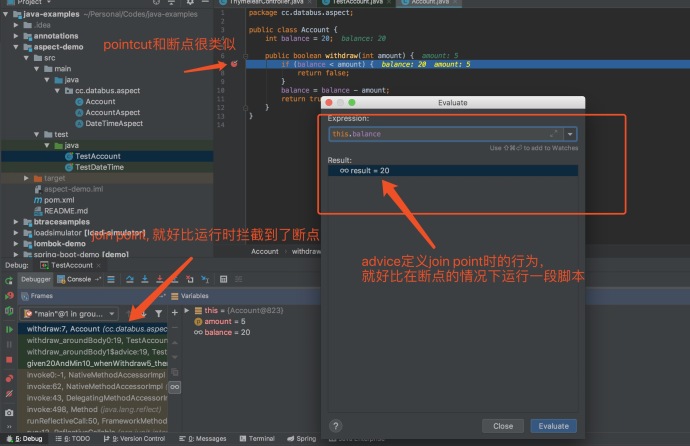This screenshot has width=690, height=446.
Task: Click the duplicate watch copy icon
Action: click(x=175, y=372)
